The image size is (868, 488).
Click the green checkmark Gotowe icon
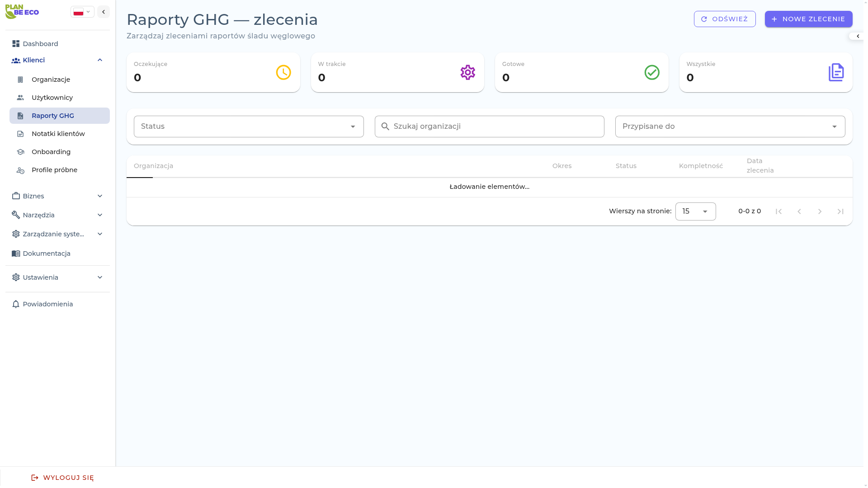click(651, 72)
